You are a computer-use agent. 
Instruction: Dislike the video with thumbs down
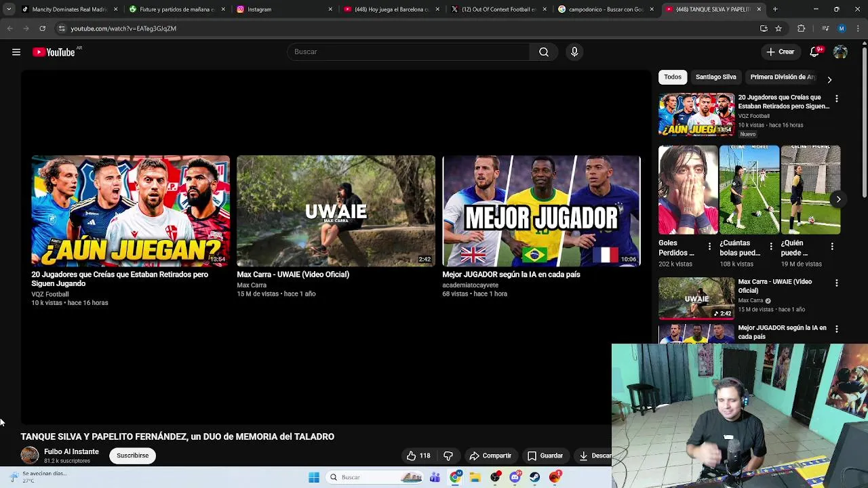click(448, 455)
